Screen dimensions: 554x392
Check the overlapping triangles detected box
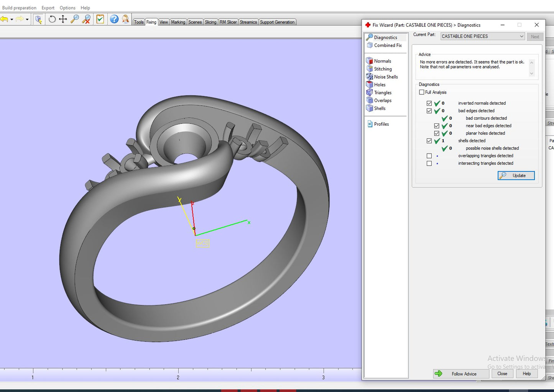click(429, 156)
